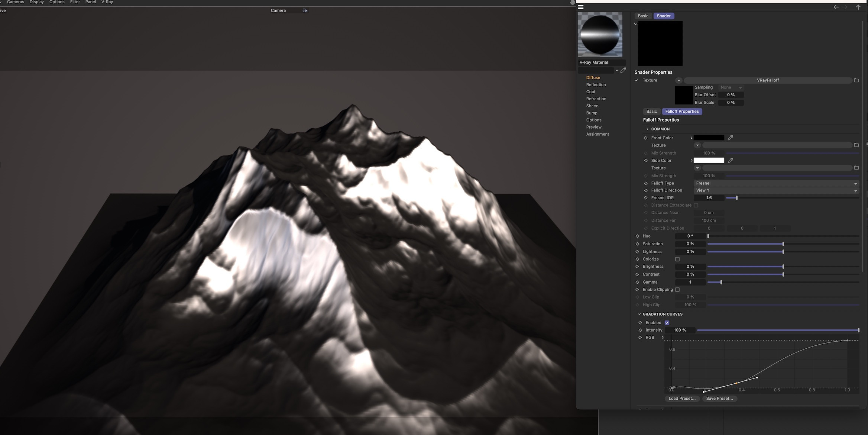
Task: Click the Fresnel IOR value field
Action: coord(709,198)
